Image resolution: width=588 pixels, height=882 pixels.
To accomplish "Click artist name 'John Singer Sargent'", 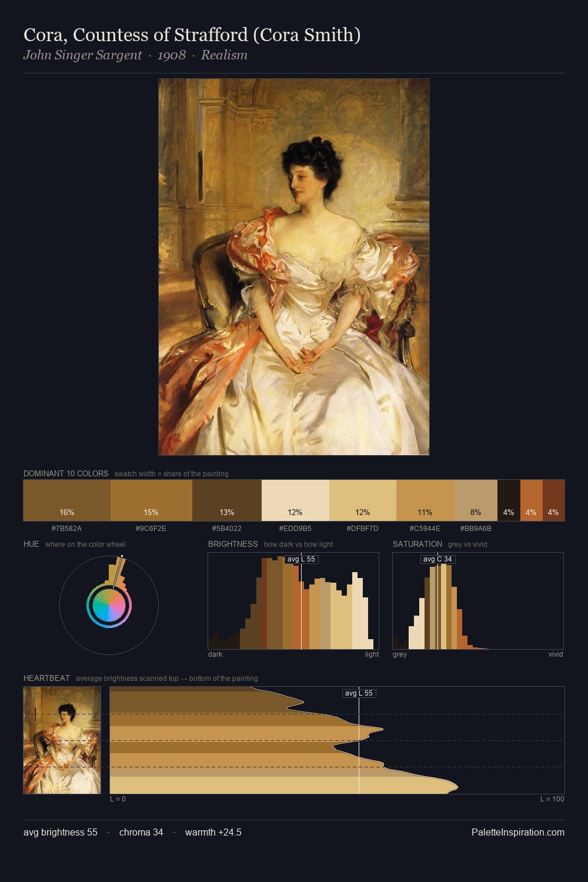I will (x=82, y=55).
